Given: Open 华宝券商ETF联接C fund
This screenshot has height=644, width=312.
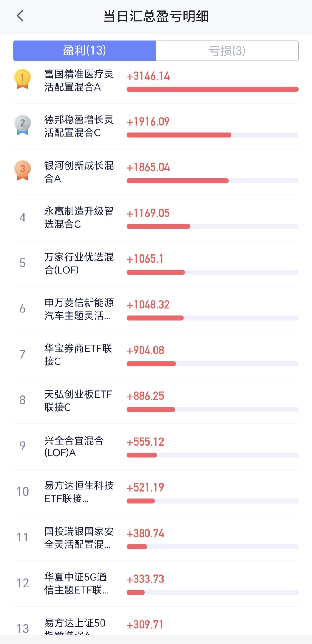Looking at the screenshot, I should tap(78, 355).
